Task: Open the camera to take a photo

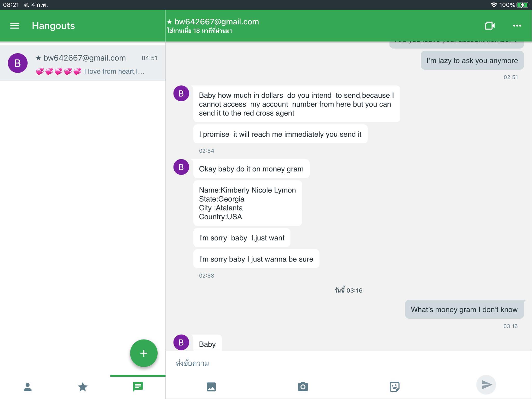Action: coord(303,387)
